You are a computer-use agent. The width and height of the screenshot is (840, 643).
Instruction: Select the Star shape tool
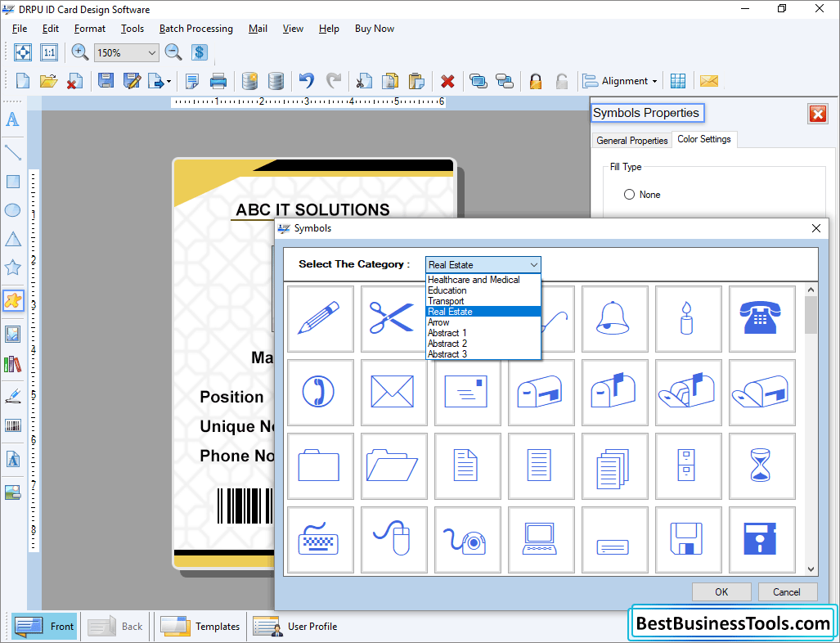click(12, 267)
